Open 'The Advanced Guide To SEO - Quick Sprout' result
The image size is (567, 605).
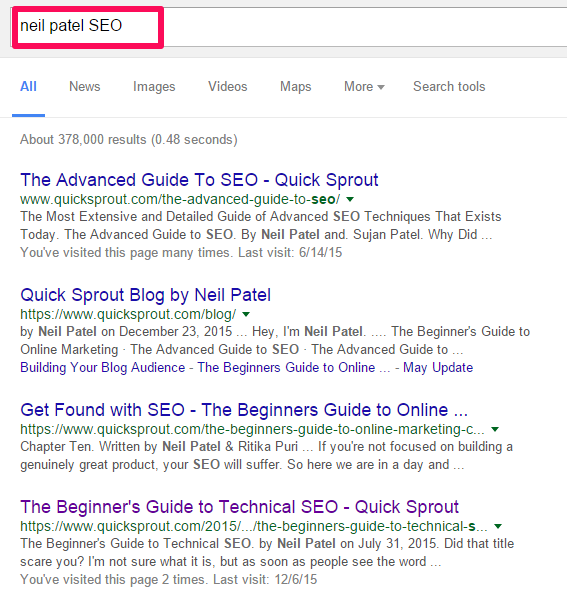(199, 180)
